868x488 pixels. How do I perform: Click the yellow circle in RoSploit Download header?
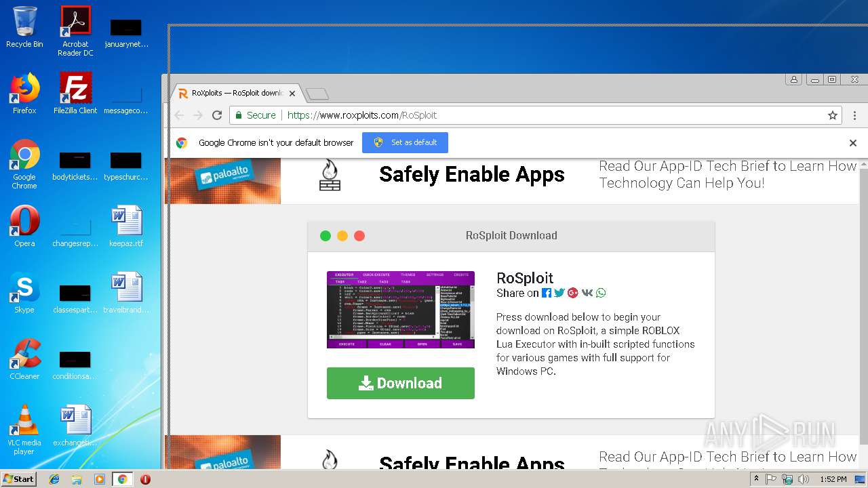pyautogui.click(x=342, y=236)
